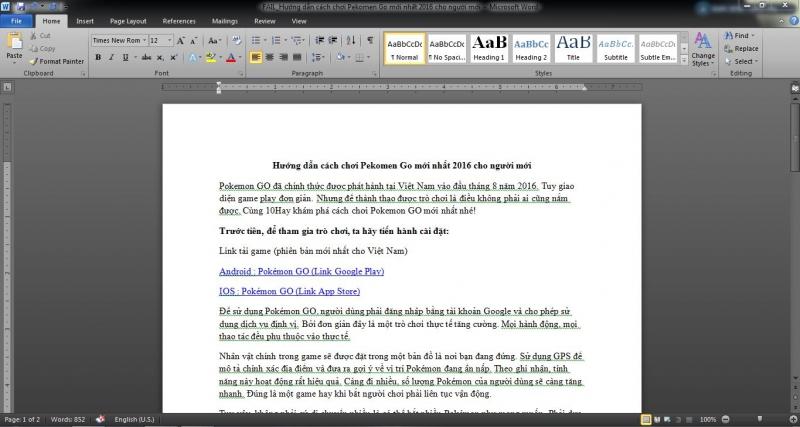Viewport: 800px width, 427px height.
Task: Zoom in with the plus button
Action: tap(793, 419)
